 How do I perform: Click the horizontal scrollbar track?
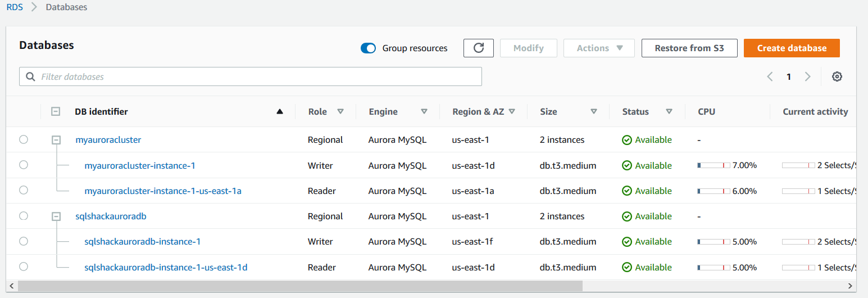(714, 286)
